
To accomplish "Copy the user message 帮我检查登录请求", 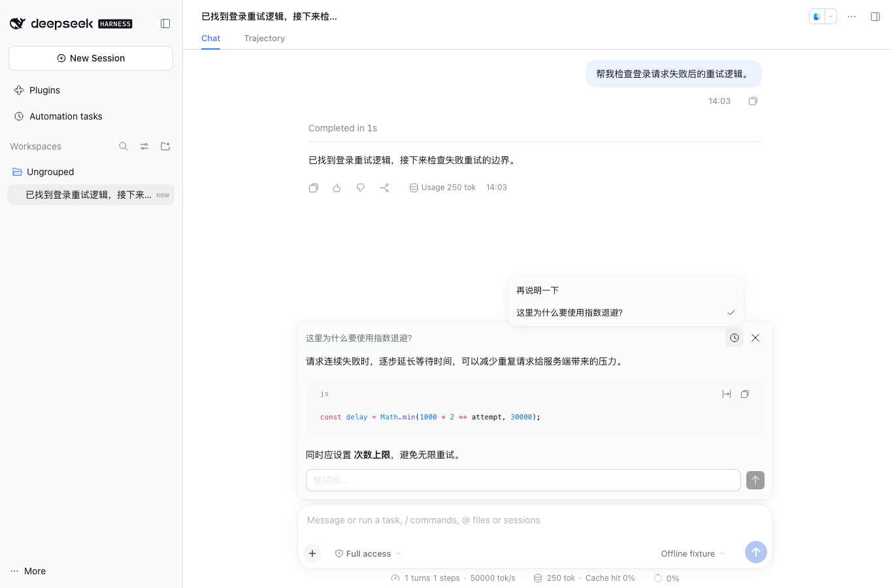I will pyautogui.click(x=753, y=101).
